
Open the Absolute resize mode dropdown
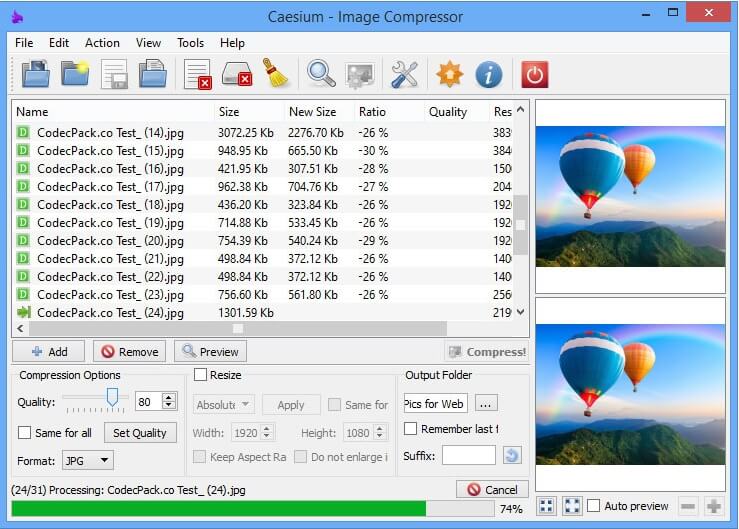223,405
